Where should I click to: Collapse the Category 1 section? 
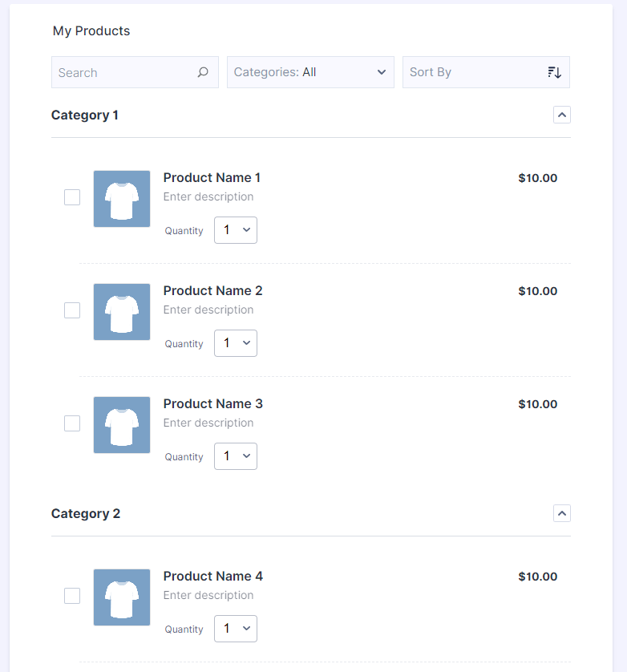(562, 115)
